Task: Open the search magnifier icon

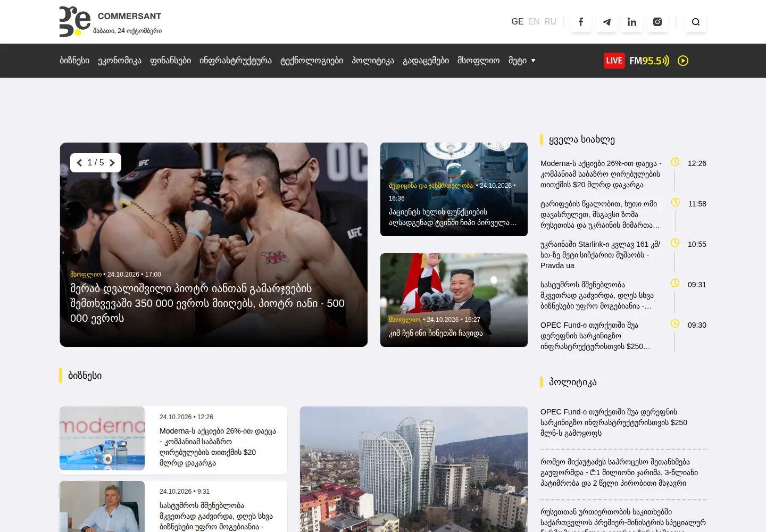Action: [696, 22]
